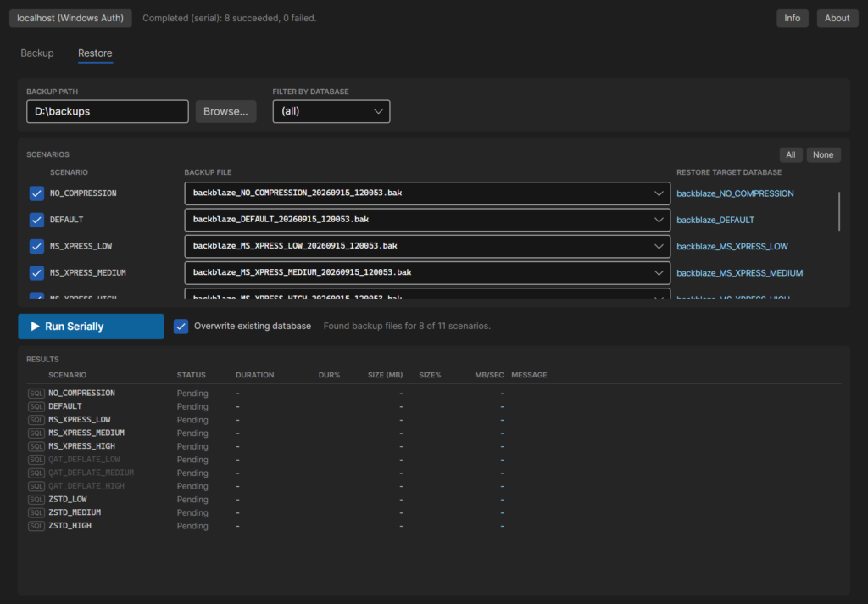Start the Run Serially button
868x604 pixels.
(92, 327)
